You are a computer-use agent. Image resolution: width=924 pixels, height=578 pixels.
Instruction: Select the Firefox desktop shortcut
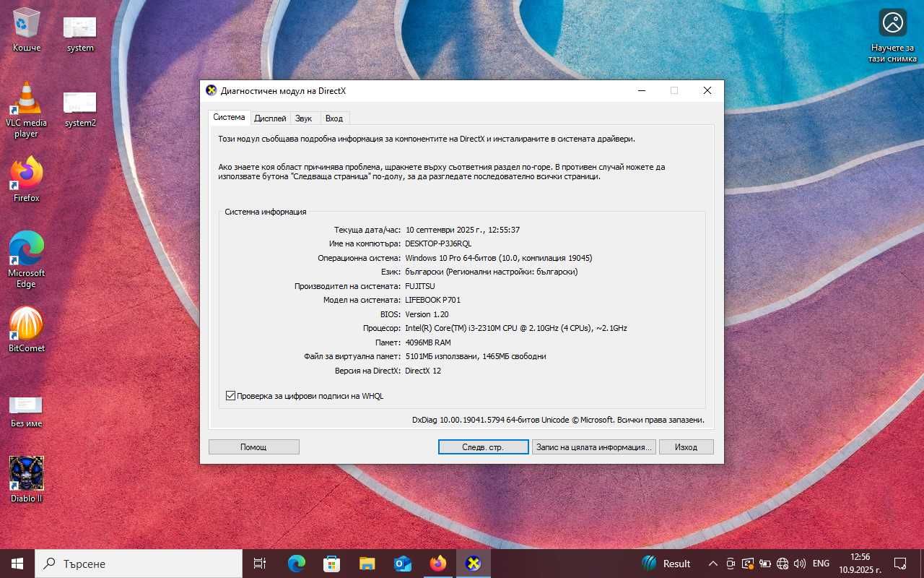pos(27,179)
